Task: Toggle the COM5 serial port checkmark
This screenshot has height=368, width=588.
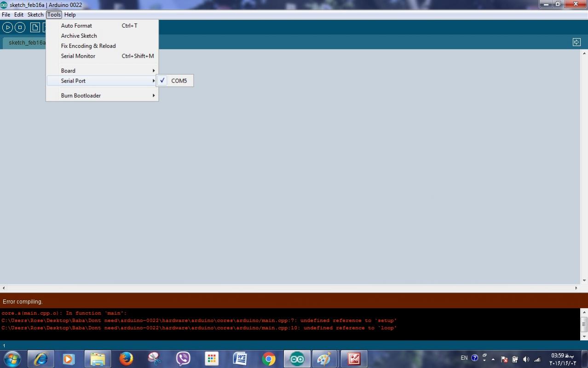Action: [175, 81]
